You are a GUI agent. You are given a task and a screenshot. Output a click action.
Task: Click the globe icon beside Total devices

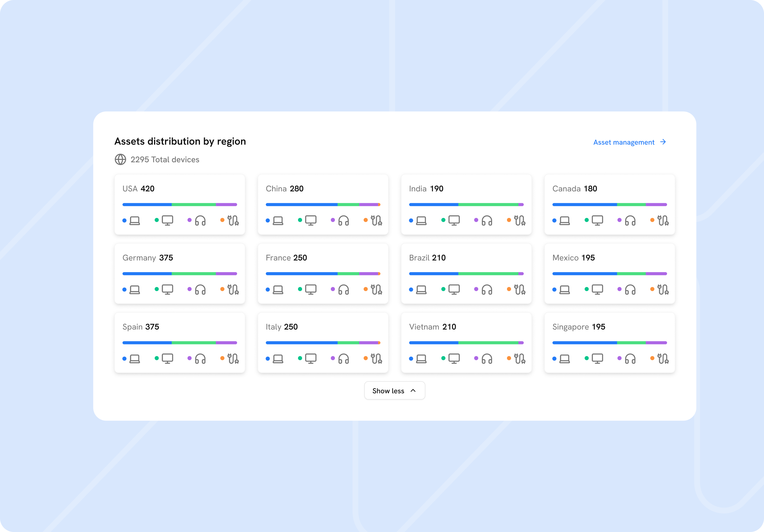point(120,160)
